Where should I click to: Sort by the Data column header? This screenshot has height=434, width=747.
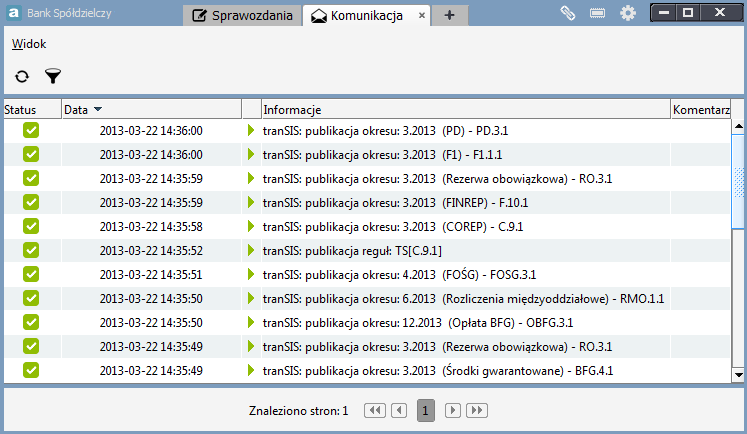click(151, 110)
